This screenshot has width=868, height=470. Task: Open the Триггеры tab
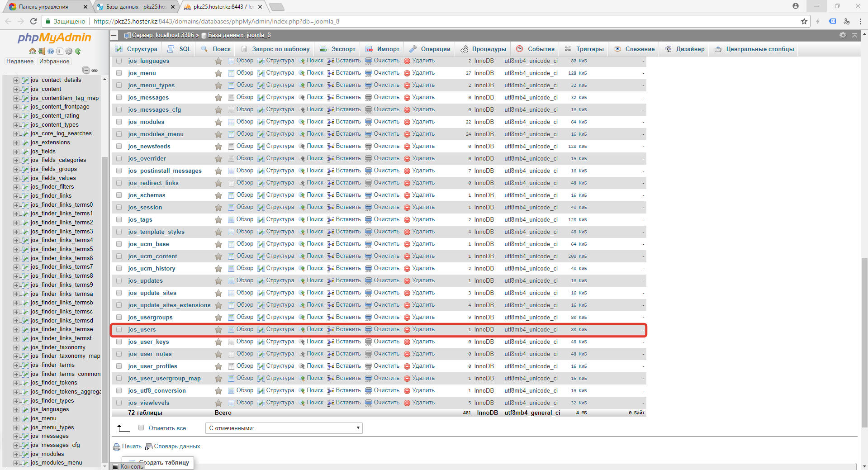pyautogui.click(x=584, y=49)
